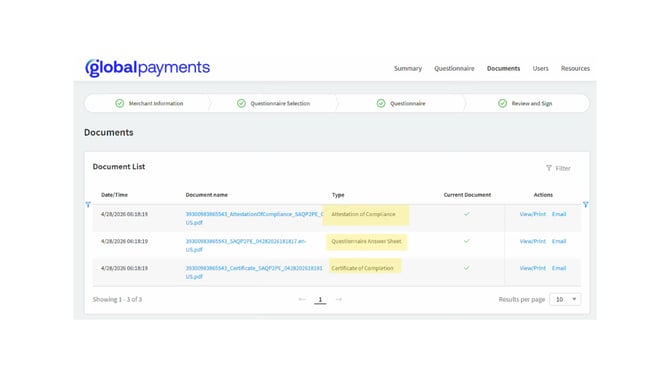Click the Attestation of Compliance type cell
Screen dimensions: 670x376
(363, 214)
